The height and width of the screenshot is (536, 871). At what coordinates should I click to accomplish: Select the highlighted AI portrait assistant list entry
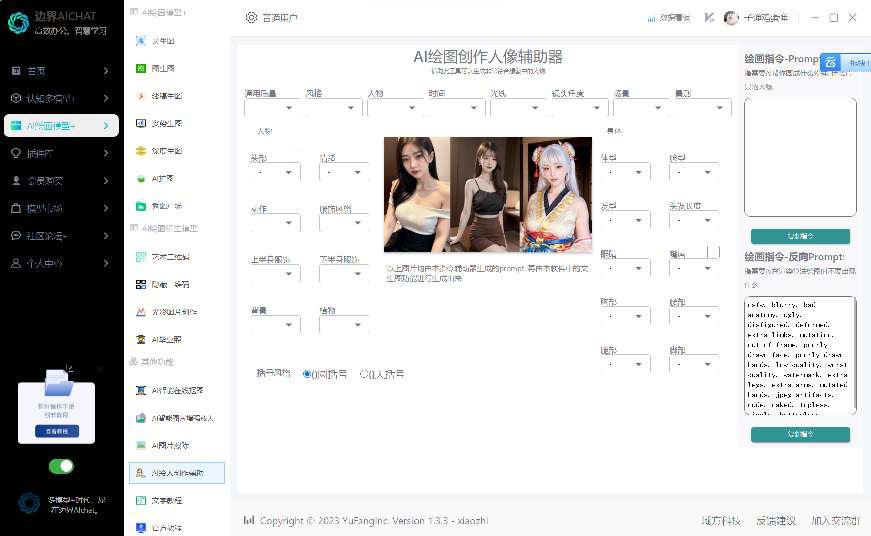click(x=177, y=473)
